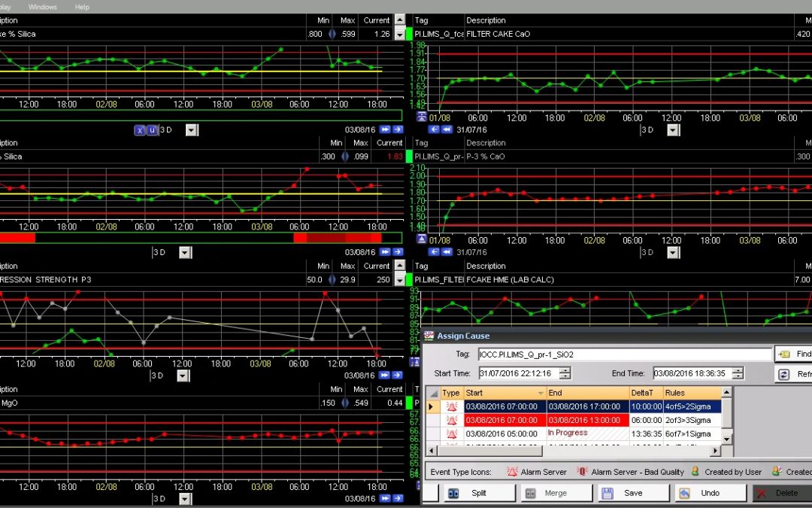Select the P-3 % CaO description cell
812x508 pixels.
coord(629,157)
